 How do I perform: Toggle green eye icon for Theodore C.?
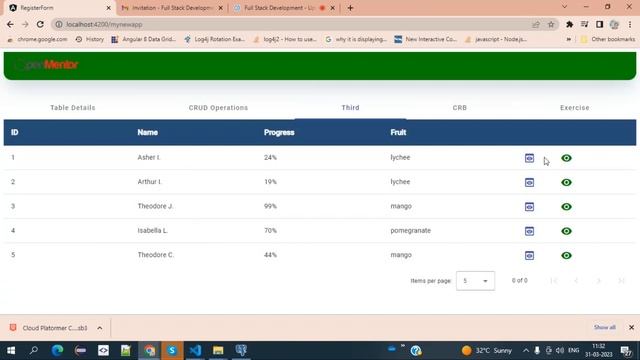pyautogui.click(x=566, y=256)
